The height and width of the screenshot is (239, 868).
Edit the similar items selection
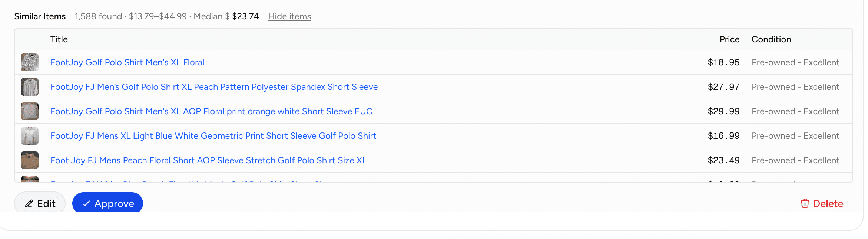click(39, 203)
